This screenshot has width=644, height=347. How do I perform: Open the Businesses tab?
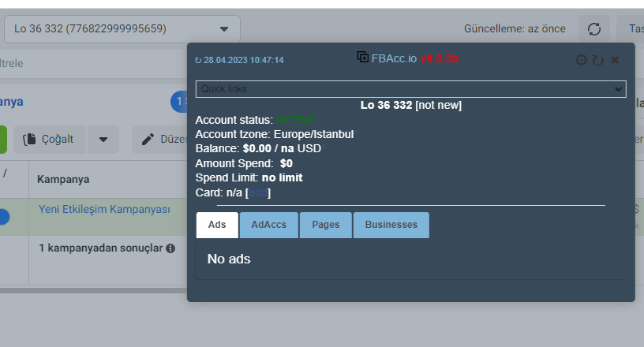(391, 225)
